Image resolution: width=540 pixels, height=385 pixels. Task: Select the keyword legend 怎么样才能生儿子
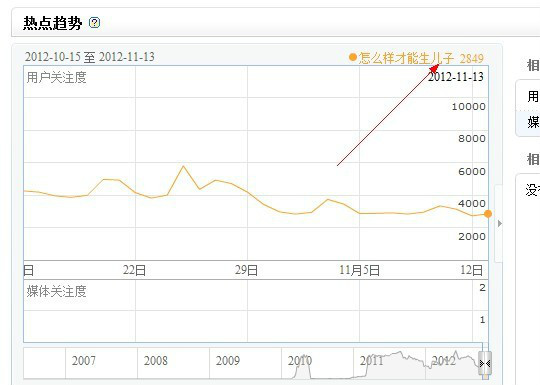click(406, 58)
